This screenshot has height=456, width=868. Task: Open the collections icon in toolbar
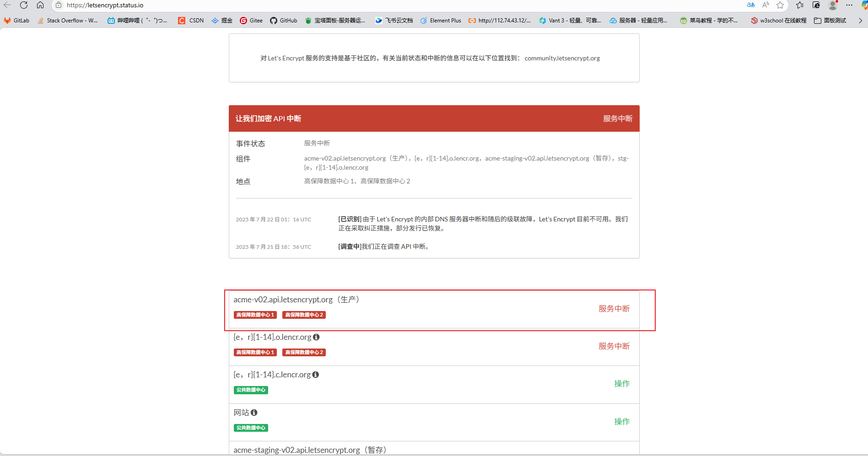point(816,5)
